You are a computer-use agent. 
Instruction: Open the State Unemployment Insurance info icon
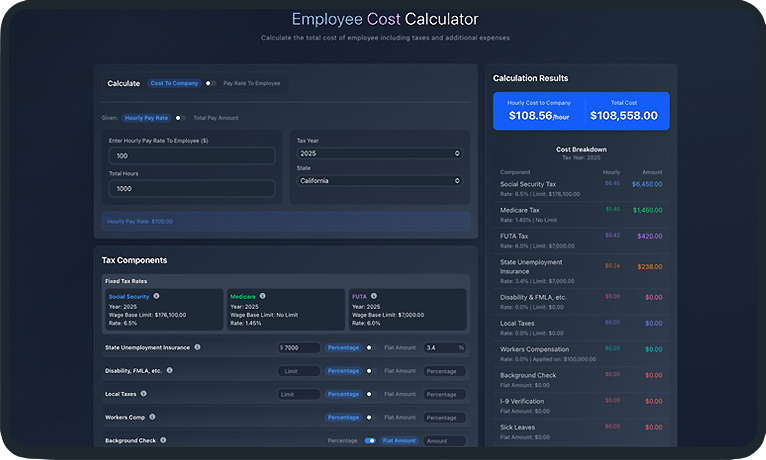pyautogui.click(x=197, y=347)
